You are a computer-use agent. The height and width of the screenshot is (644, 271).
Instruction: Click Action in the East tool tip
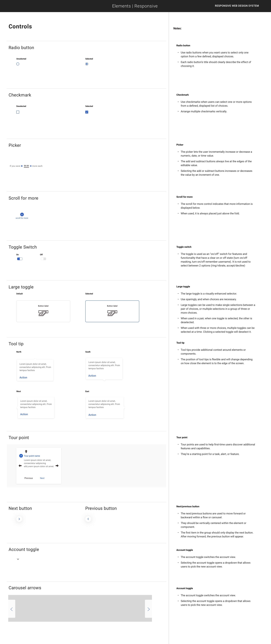coord(92,415)
